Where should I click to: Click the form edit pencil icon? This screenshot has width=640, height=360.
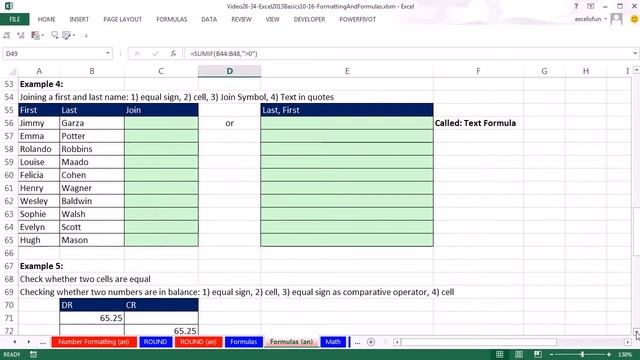(x=67, y=36)
